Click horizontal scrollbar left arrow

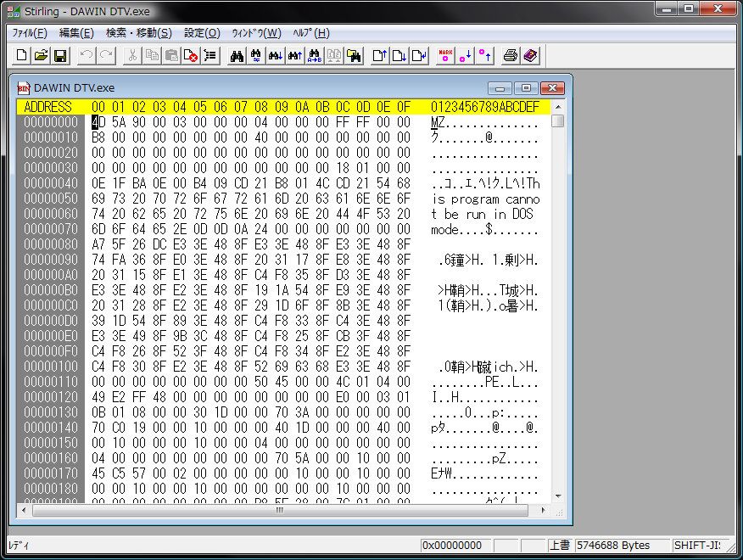[x=24, y=510]
